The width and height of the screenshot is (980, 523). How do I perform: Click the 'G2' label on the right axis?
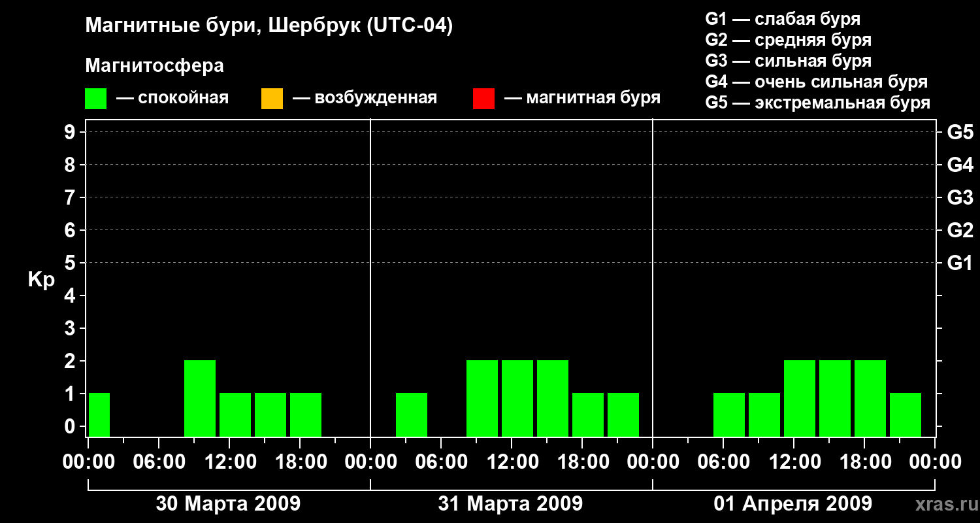(960, 231)
